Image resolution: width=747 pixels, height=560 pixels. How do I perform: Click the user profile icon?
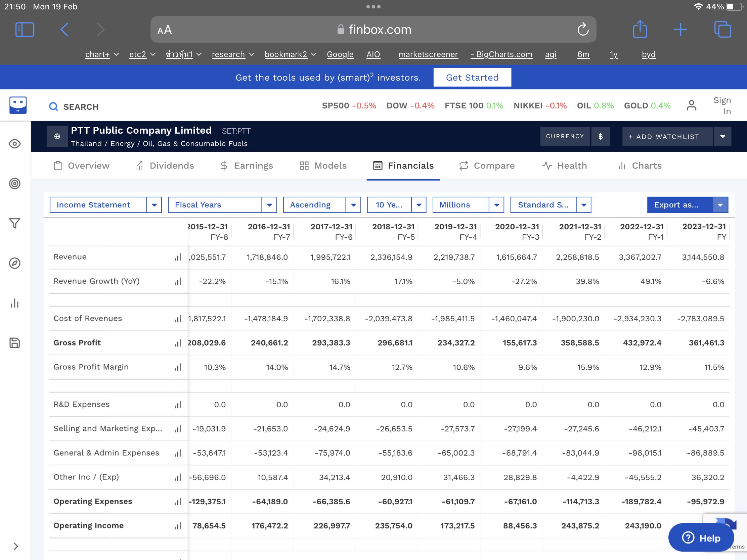tap(691, 106)
